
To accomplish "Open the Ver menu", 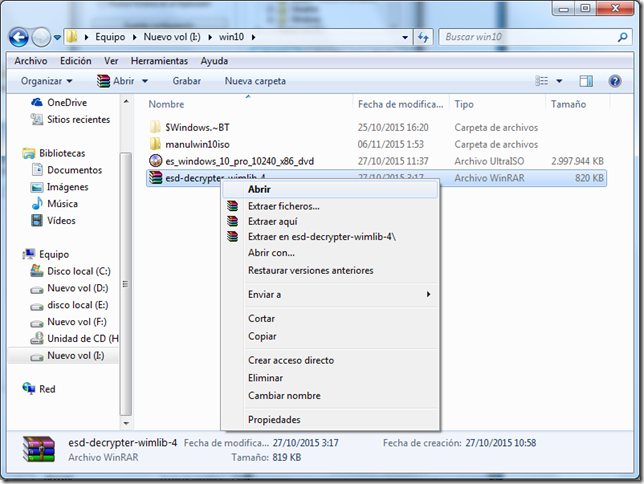I will (x=111, y=61).
